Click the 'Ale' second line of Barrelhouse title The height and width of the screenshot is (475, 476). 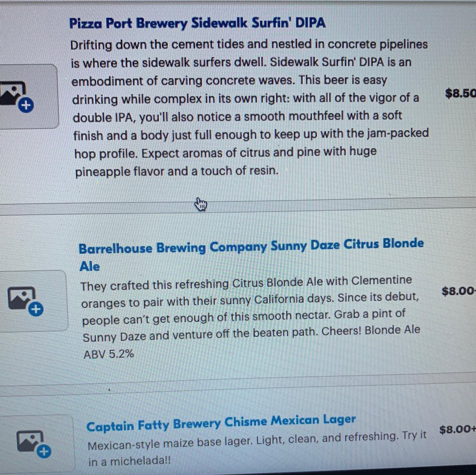(x=90, y=266)
